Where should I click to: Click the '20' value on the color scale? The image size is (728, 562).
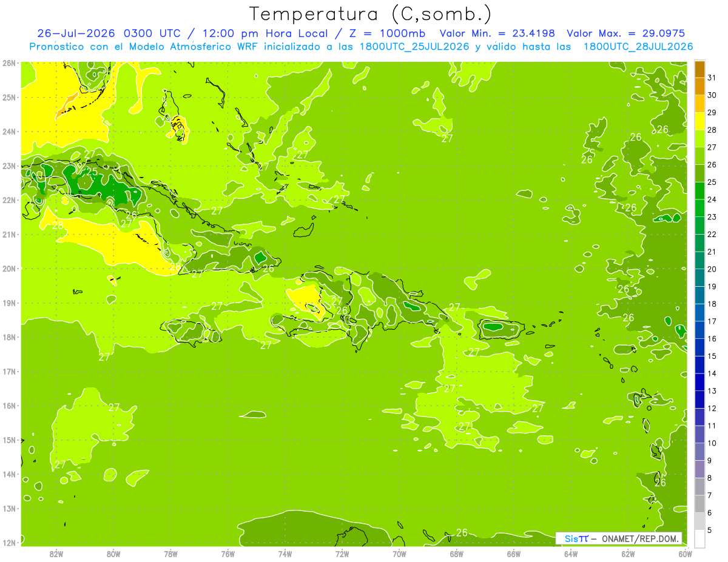click(x=712, y=269)
